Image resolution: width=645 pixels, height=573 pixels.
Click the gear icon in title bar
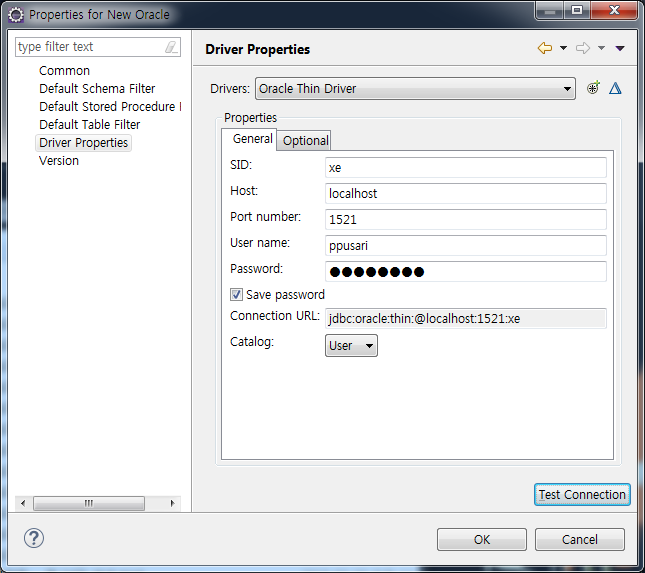click(x=16, y=15)
